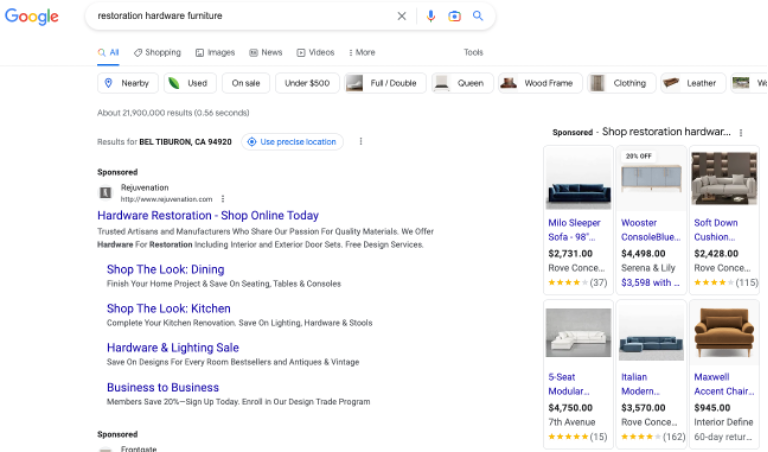Apply the Wood Frame filter chip
This screenshot has height=452, width=768.
tap(540, 83)
